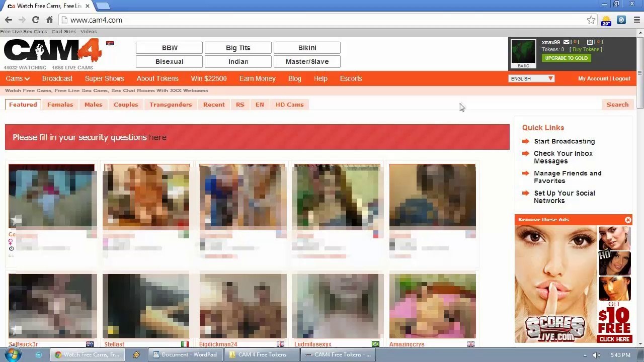Bookmark this page with the star icon
Image resolution: width=644 pixels, height=362 pixels.
[591, 20]
